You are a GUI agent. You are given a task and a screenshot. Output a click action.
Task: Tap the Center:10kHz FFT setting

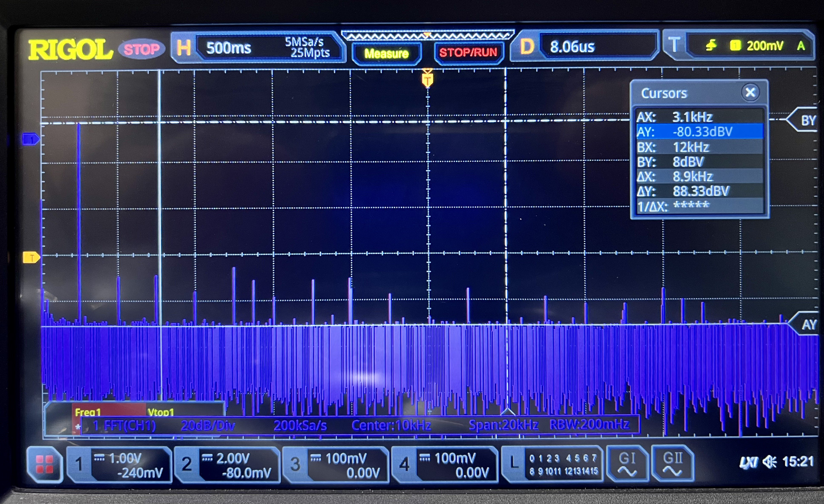tap(391, 425)
